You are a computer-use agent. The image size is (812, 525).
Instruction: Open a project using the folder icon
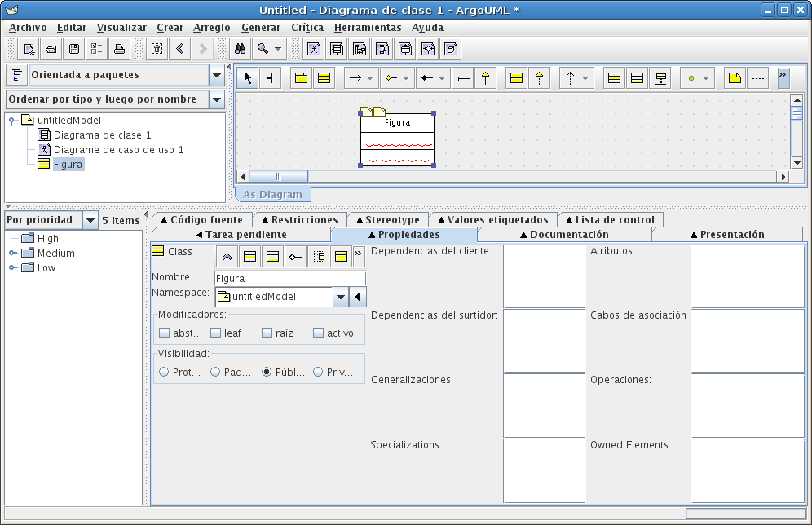[51, 49]
